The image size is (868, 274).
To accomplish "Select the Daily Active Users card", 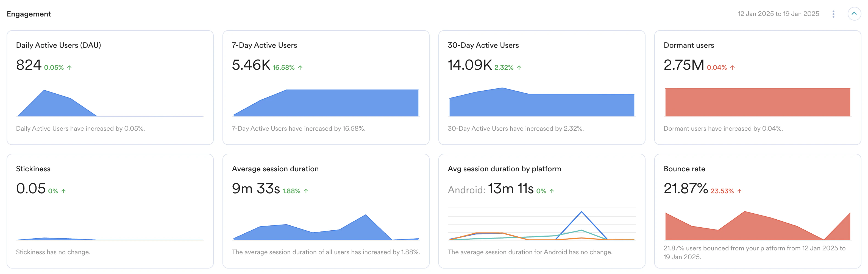I will point(110,88).
